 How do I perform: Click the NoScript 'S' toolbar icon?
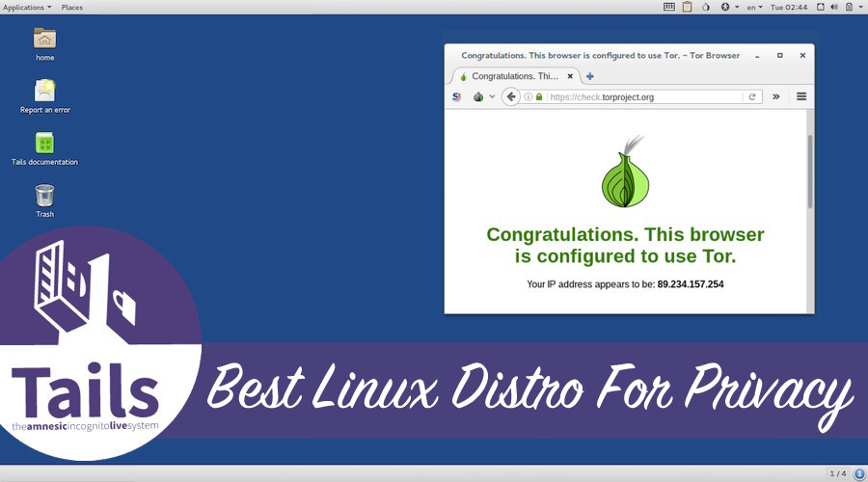[x=457, y=96]
